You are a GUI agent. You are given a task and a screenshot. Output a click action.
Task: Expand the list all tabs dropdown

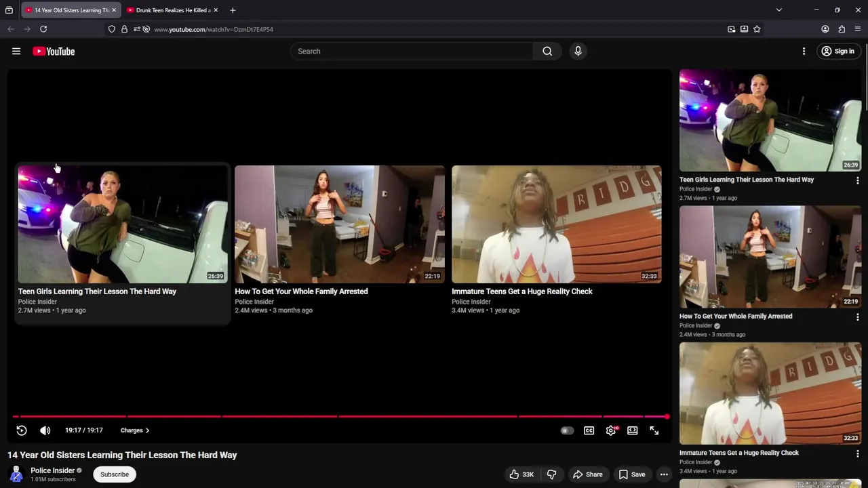[778, 10]
